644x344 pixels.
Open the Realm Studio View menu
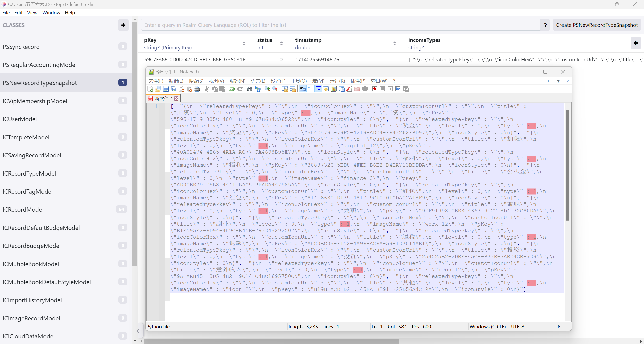coord(32,13)
